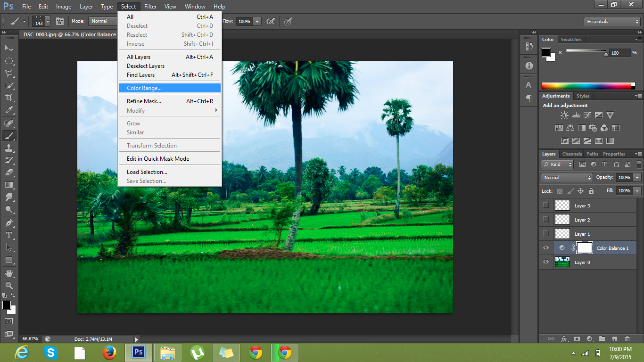This screenshot has height=362, width=644.
Task: Select the Eyedropper tool
Action: click(9, 110)
